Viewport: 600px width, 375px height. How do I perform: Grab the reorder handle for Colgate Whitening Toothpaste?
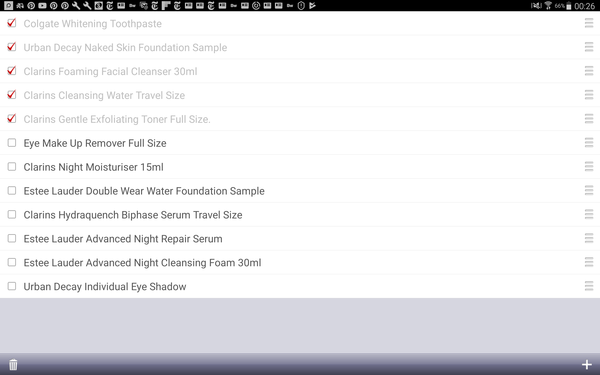coord(589,23)
